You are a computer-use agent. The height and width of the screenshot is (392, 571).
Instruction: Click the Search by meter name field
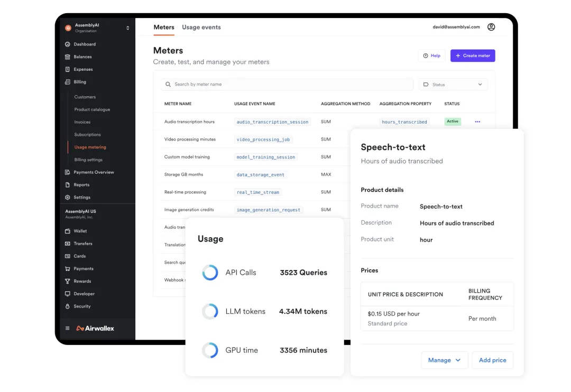click(287, 85)
